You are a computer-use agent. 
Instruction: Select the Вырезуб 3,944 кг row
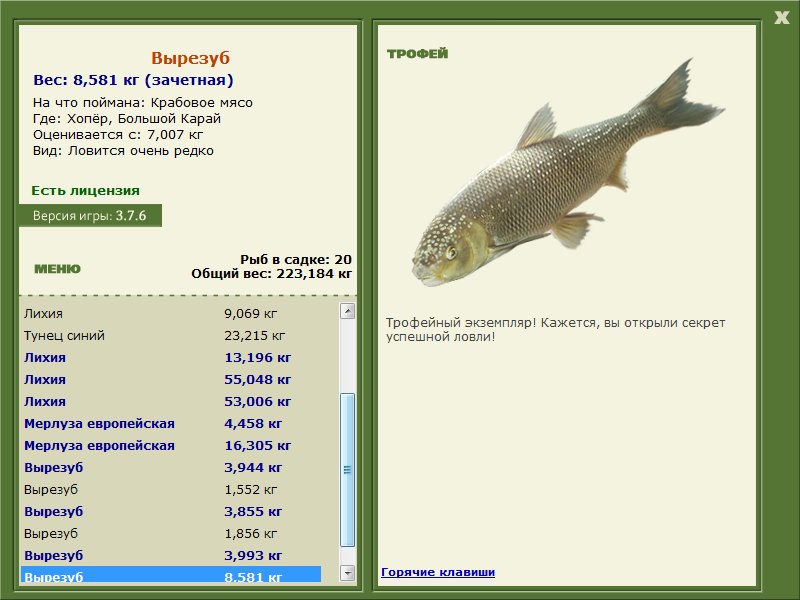[x=171, y=467]
